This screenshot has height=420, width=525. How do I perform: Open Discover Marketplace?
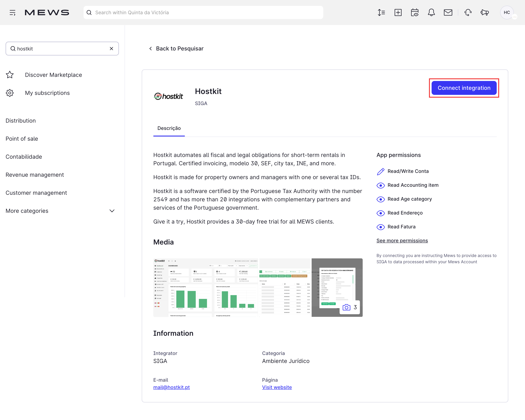click(x=53, y=75)
